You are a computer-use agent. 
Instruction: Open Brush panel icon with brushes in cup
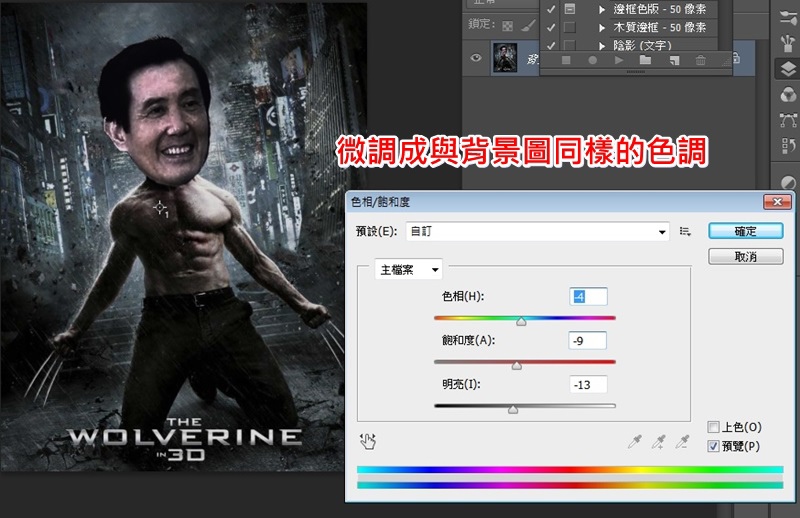point(788,43)
